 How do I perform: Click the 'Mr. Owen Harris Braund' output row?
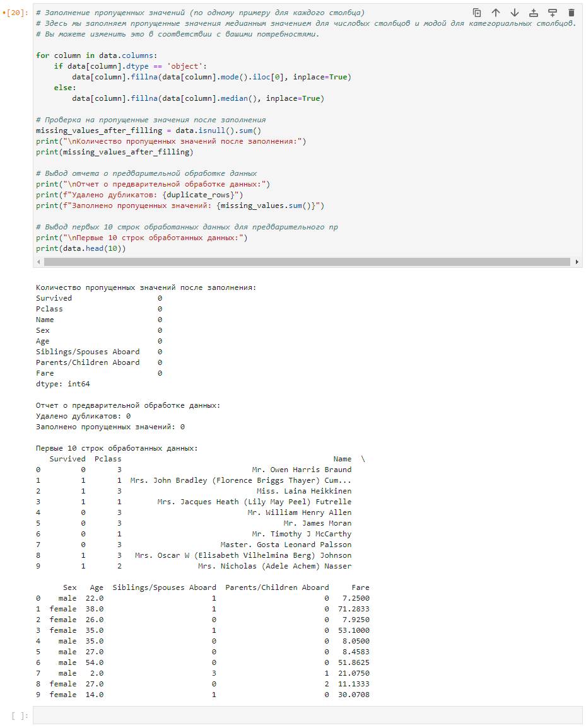pos(302,470)
